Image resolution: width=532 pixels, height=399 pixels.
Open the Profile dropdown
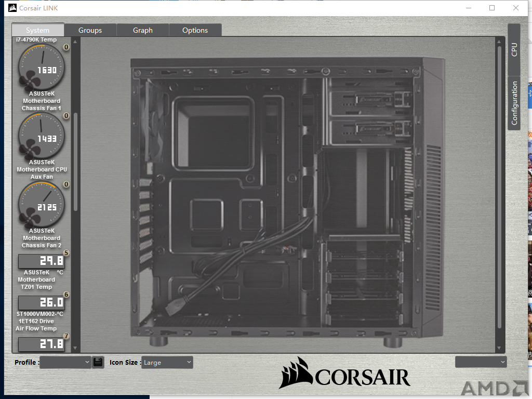65,362
